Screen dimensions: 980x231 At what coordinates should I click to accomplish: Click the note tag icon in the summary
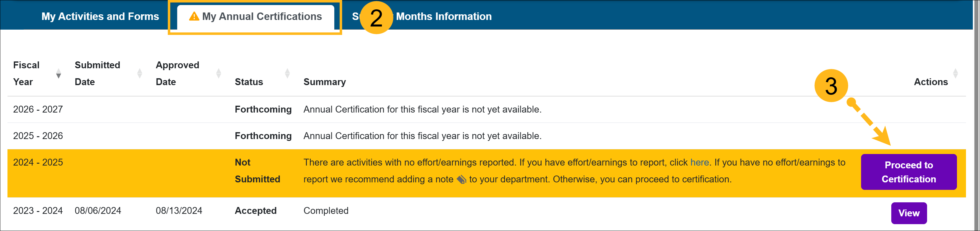461,180
